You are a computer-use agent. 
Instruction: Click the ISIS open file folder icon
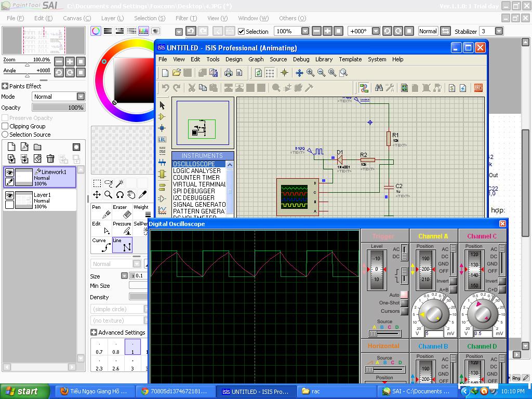177,73
